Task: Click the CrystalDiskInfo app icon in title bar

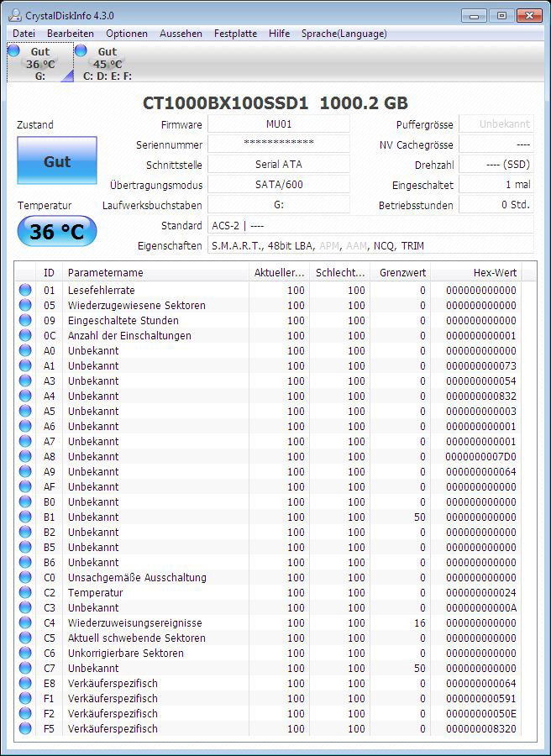Action: 10,15
